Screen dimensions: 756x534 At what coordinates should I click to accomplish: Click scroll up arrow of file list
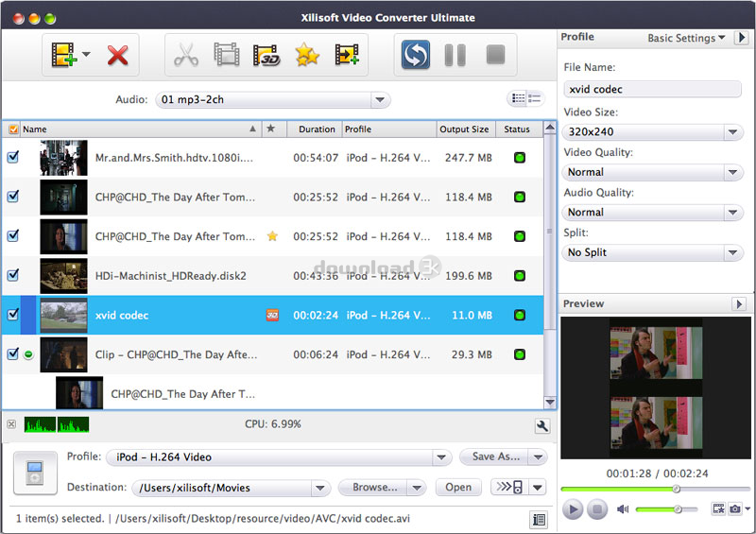pos(550,128)
